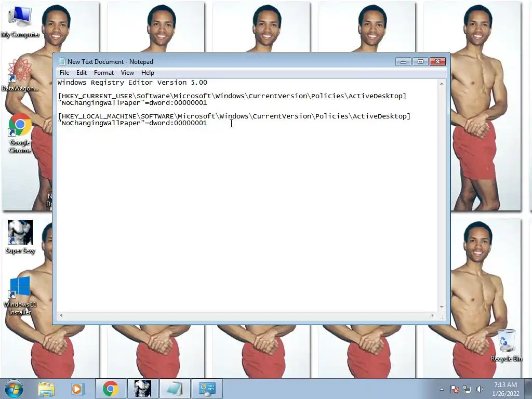Close the Notepad window
The image size is (532, 399).
[x=437, y=62]
